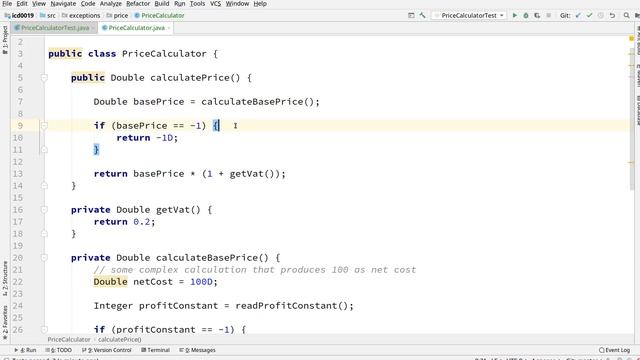Collapse the if block fold at line 9
The image size is (640, 360).
tap(44, 126)
